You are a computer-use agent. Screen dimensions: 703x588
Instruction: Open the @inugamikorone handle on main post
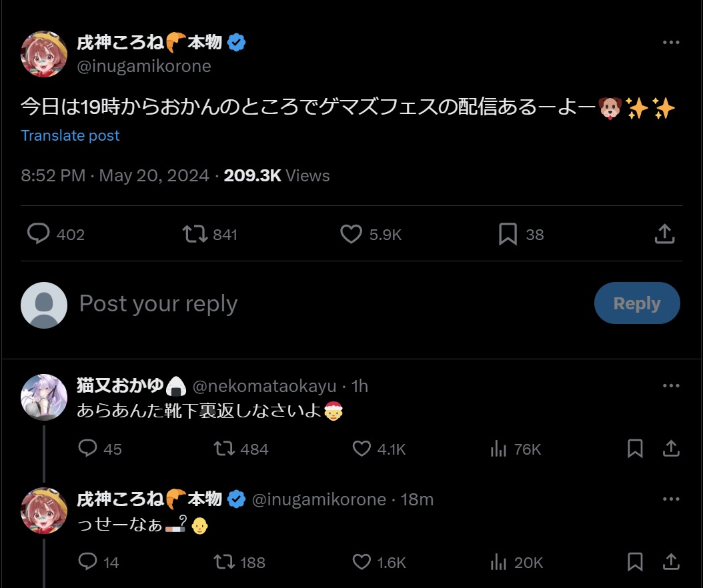coord(145,66)
